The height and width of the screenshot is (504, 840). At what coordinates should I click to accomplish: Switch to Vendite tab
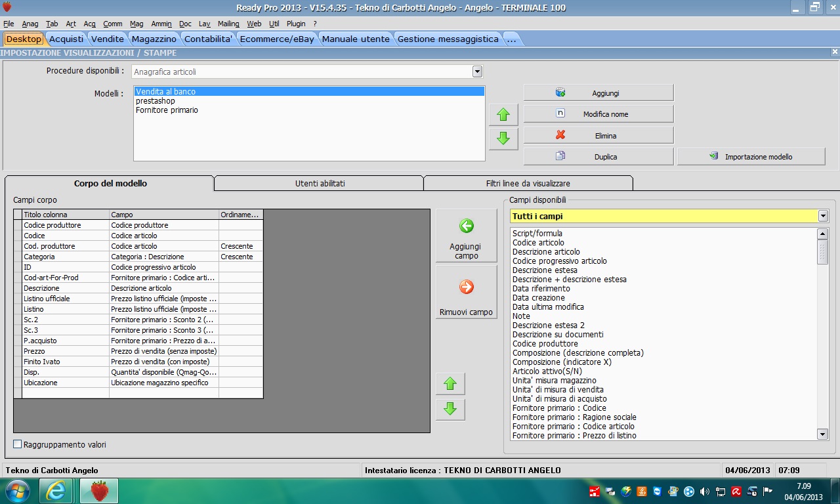tap(108, 39)
